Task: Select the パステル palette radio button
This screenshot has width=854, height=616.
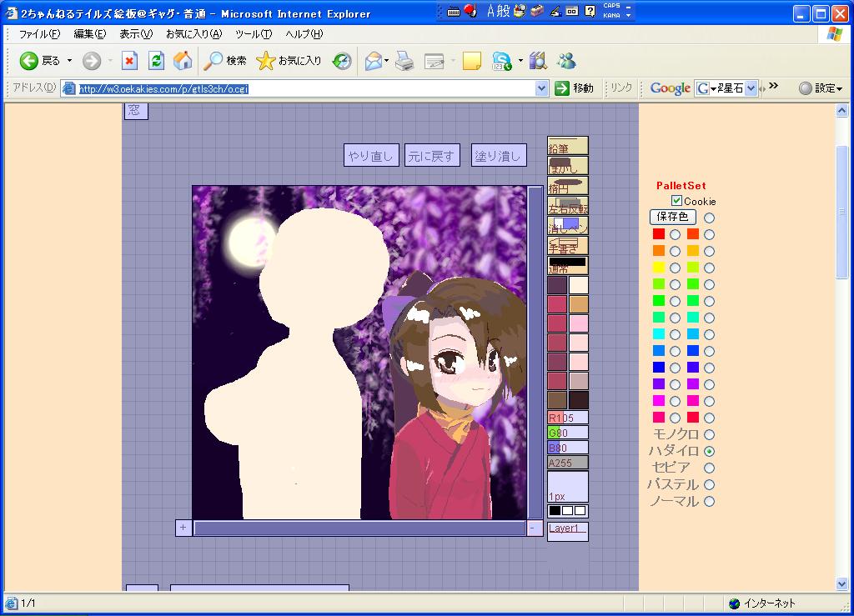Action: [709, 484]
